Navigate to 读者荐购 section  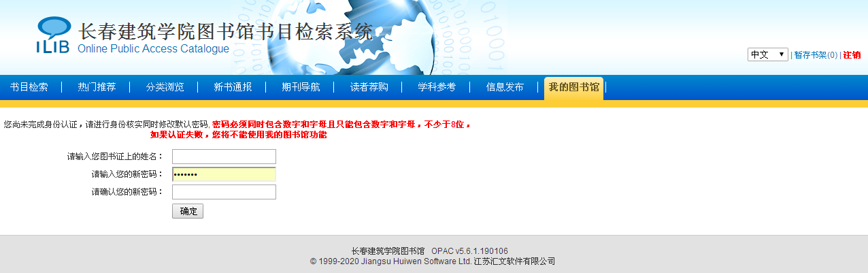pyautogui.click(x=369, y=87)
